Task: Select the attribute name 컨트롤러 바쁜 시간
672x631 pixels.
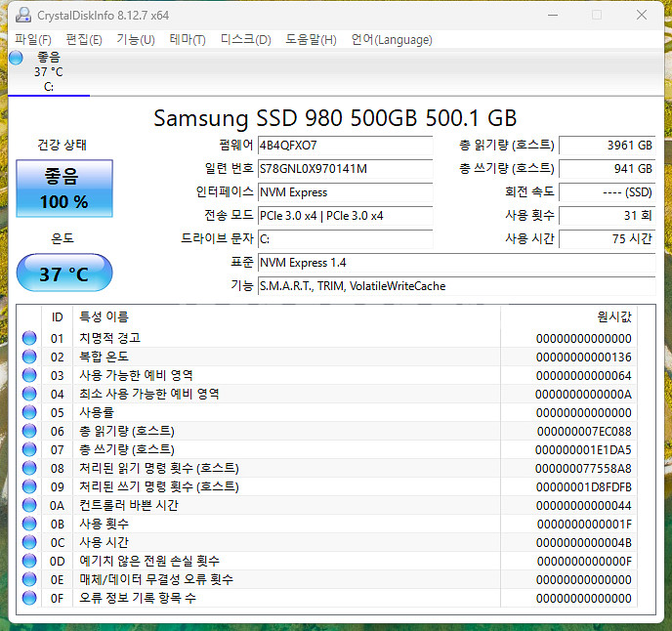Action: (129, 505)
